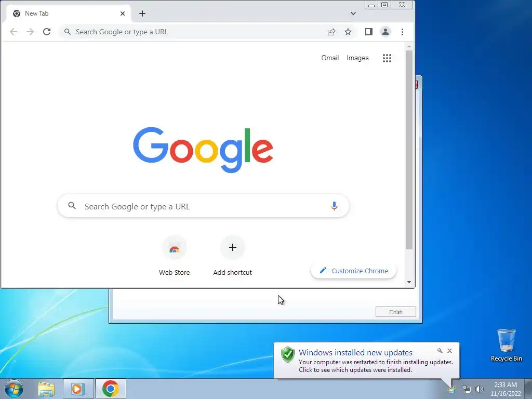Open the Recycle Bin desktop icon
The height and width of the screenshot is (399, 532).
click(x=506, y=345)
